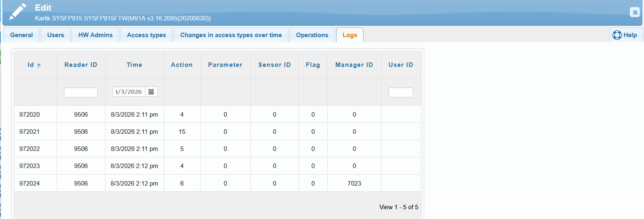Sort by the Time column header
This screenshot has width=644, height=219.
135,65
